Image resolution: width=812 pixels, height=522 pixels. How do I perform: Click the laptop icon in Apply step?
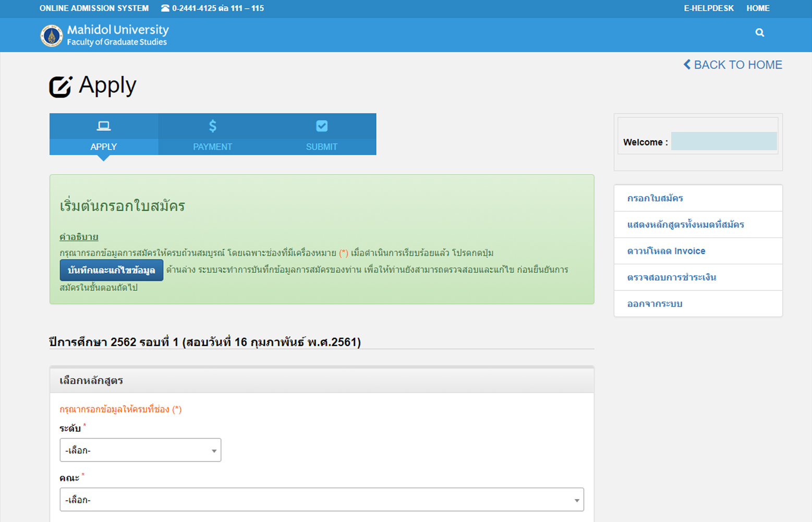click(x=104, y=126)
